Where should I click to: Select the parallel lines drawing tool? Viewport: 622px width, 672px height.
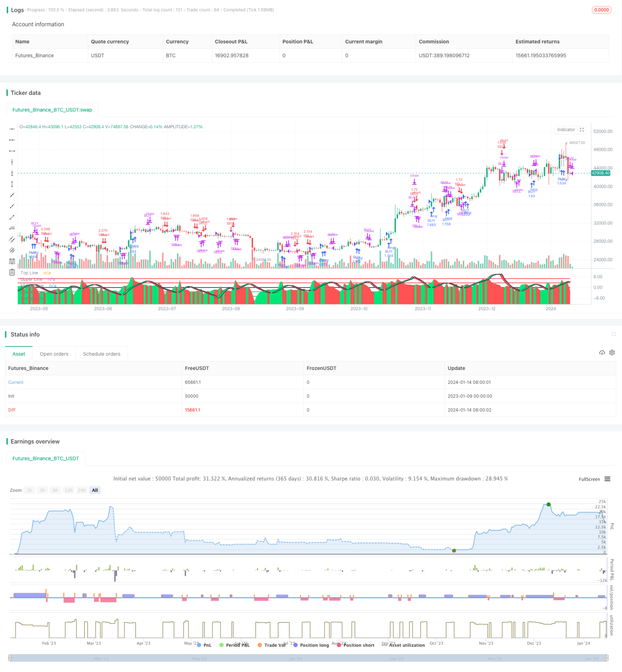[12, 239]
